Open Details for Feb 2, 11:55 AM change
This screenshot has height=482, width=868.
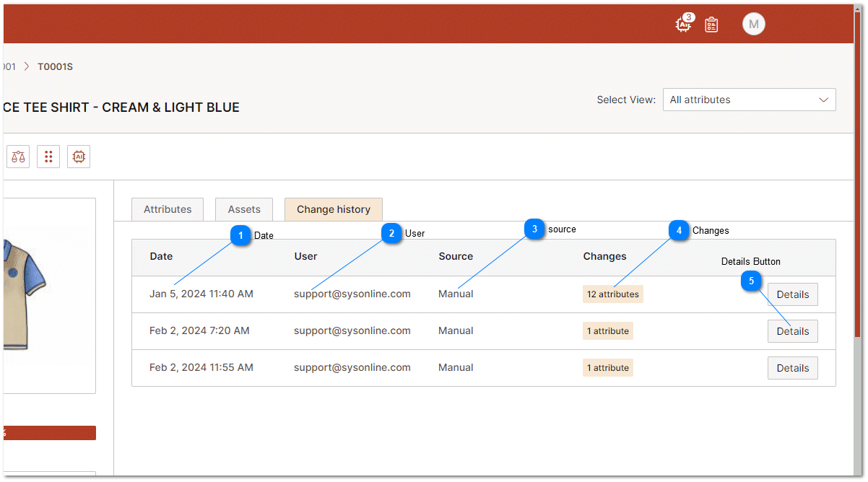pos(792,368)
